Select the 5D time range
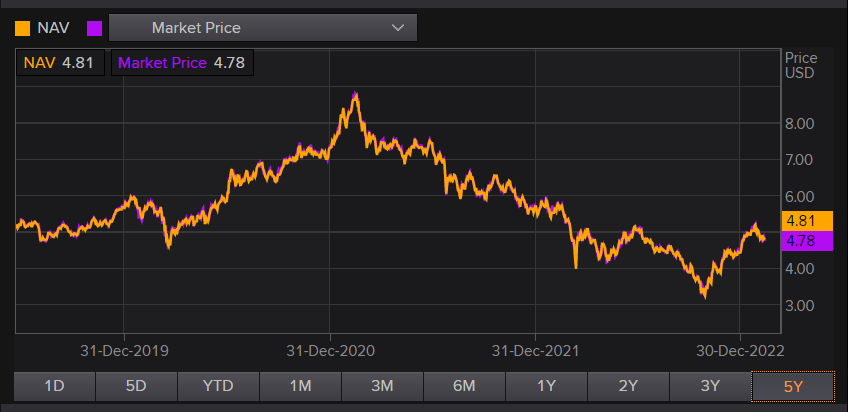 [137, 386]
